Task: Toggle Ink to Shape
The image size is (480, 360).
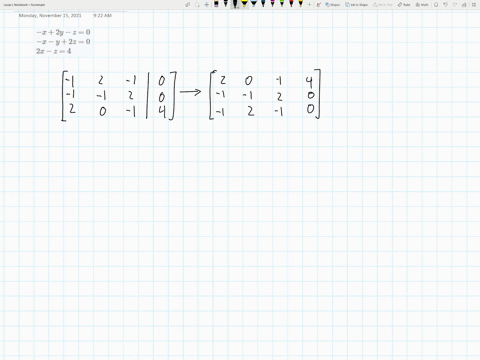Action: pos(356,5)
